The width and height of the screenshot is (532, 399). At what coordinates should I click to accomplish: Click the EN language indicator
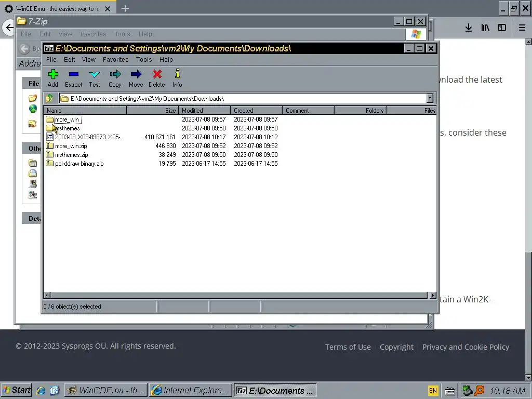pos(433,391)
